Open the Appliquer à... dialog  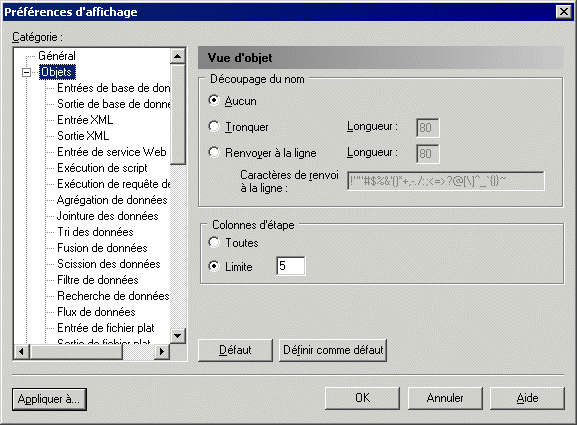(x=49, y=399)
